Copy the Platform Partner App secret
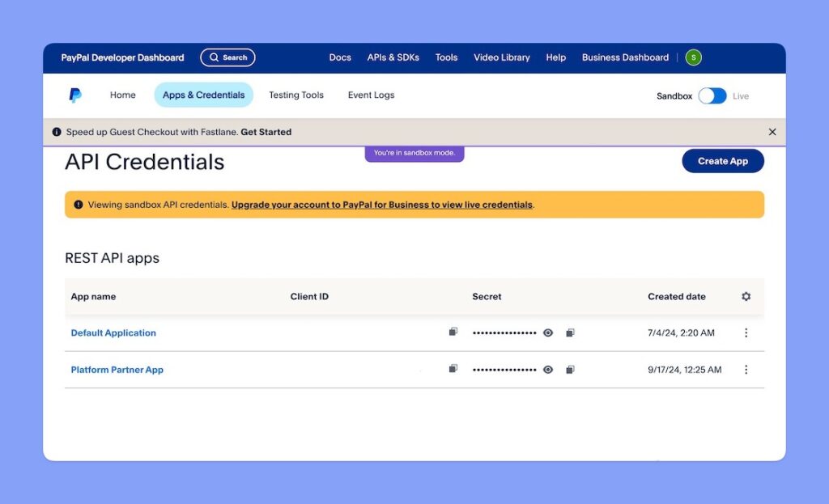The height and width of the screenshot is (504, 829). pos(570,369)
